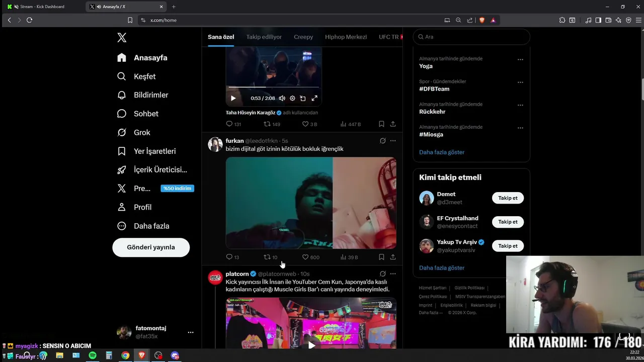Switch to Hiphop Merkezi tab
The height and width of the screenshot is (362, 644).
pos(346,37)
